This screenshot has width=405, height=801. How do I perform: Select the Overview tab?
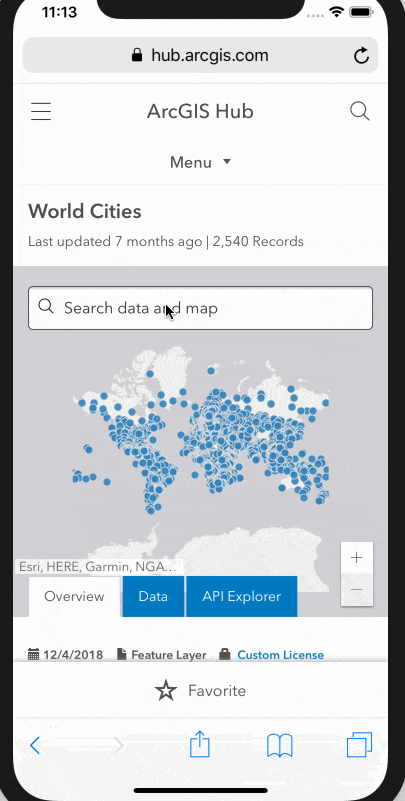[x=75, y=597]
